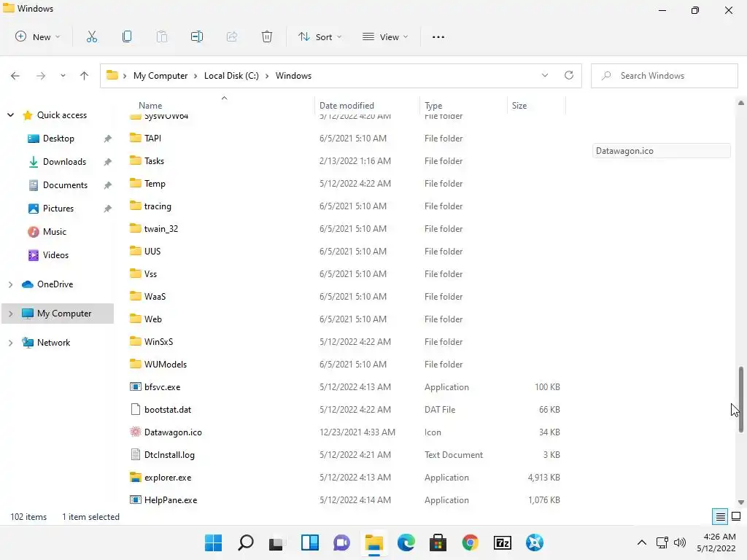Expand the OneDrive tree node
The width and height of the screenshot is (747, 560).
point(10,284)
